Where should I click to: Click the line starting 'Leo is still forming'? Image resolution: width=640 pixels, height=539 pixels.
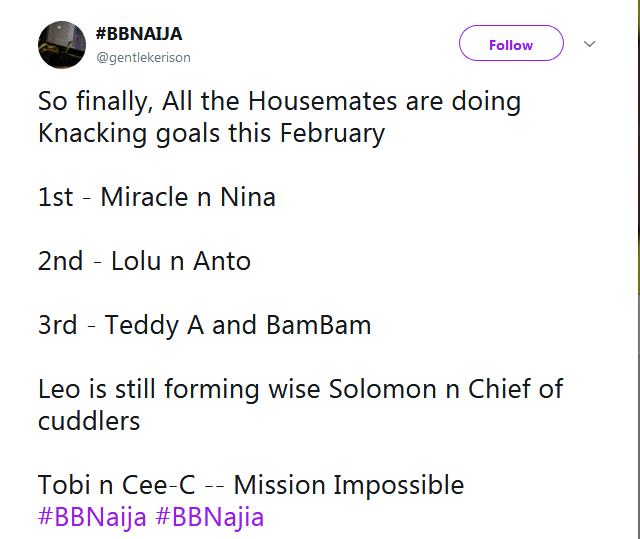300,389
